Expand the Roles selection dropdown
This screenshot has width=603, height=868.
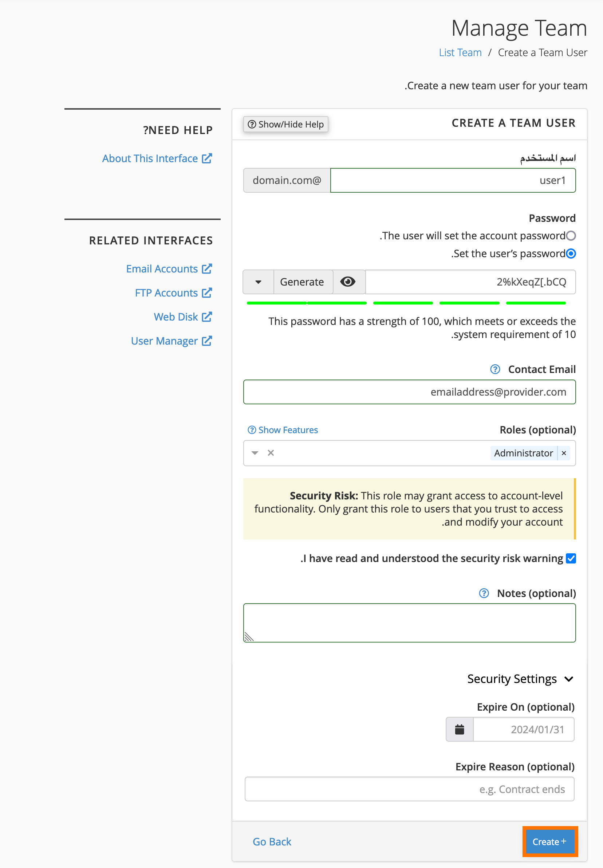[255, 453]
